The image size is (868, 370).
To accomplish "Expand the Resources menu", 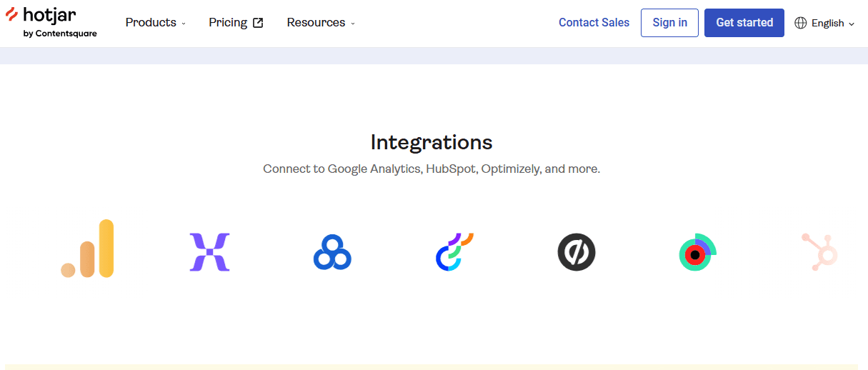I will click(321, 23).
